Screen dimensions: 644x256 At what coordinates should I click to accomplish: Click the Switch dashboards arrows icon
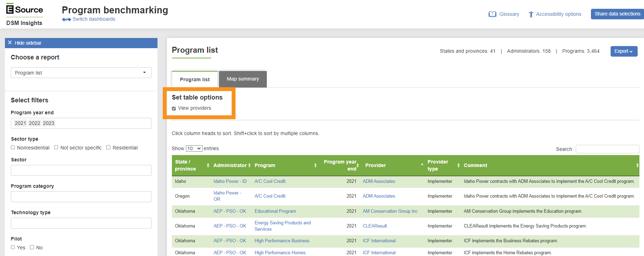[x=66, y=19]
